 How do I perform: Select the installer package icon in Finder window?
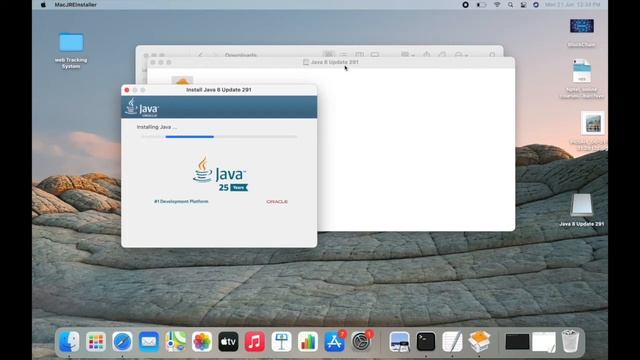click(182, 80)
